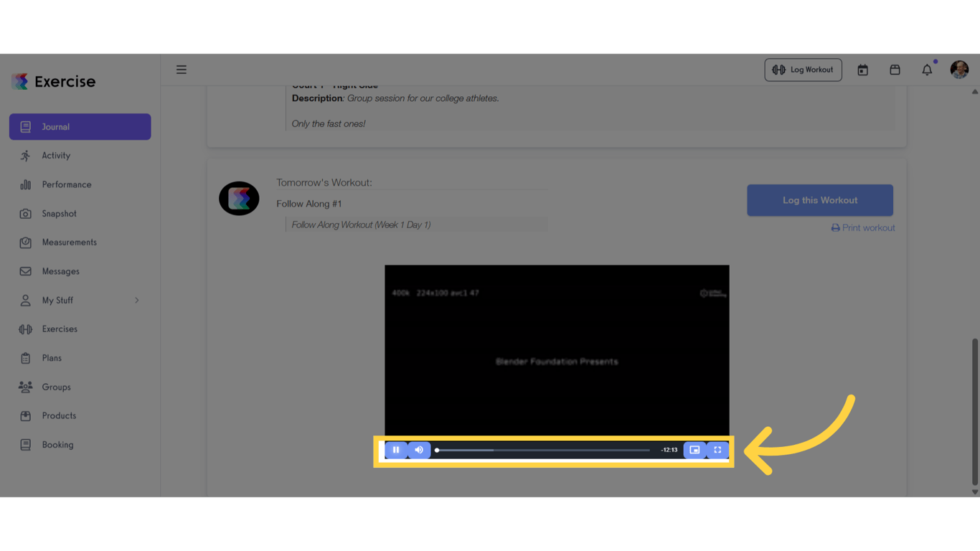980x551 pixels.
Task: Open the profile avatar menu
Action: point(959,69)
